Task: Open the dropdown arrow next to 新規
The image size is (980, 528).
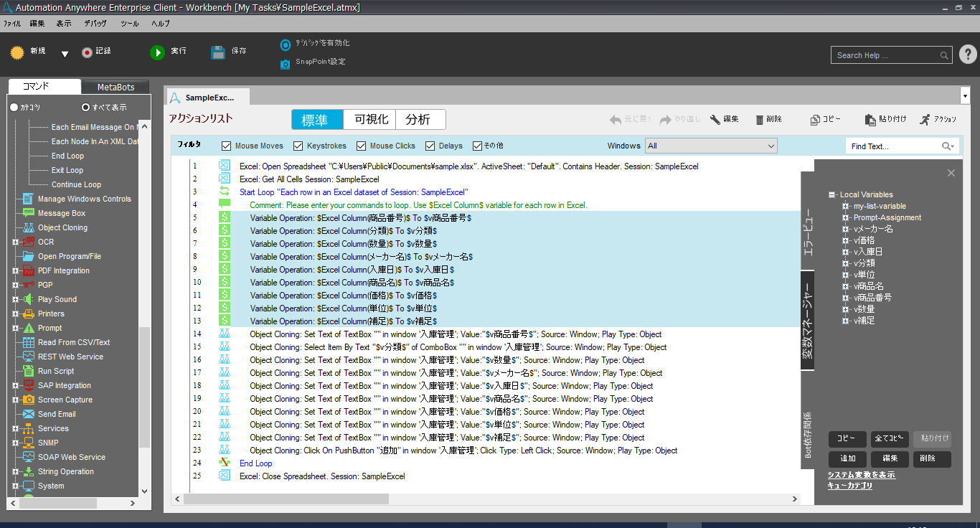Action: tap(65, 54)
